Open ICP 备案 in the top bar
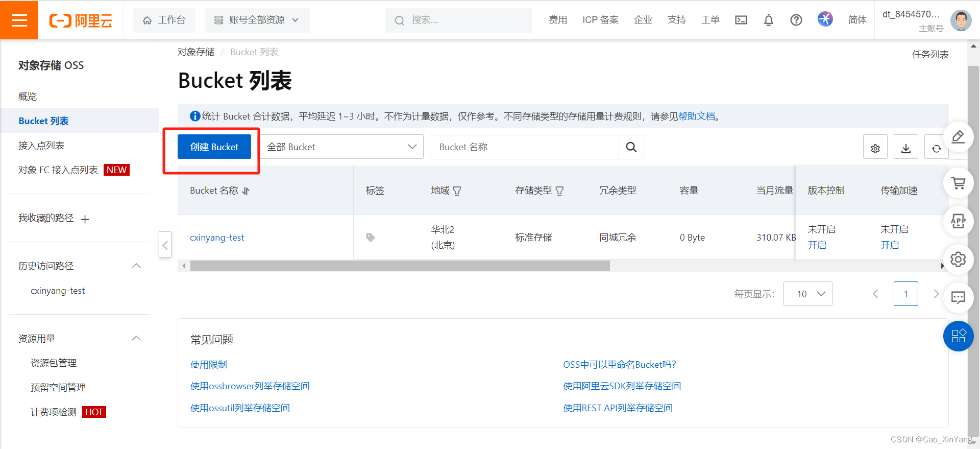This screenshot has height=449, width=980. tap(600, 20)
